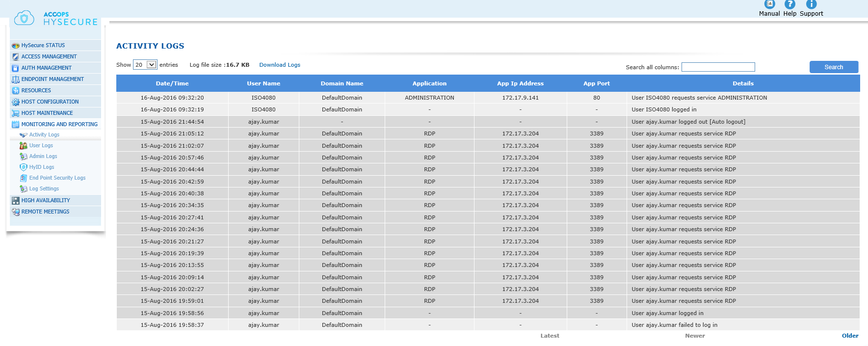The width and height of the screenshot is (868, 346).
Task: Expand HOST CONFIGURATION menu
Action: click(50, 102)
